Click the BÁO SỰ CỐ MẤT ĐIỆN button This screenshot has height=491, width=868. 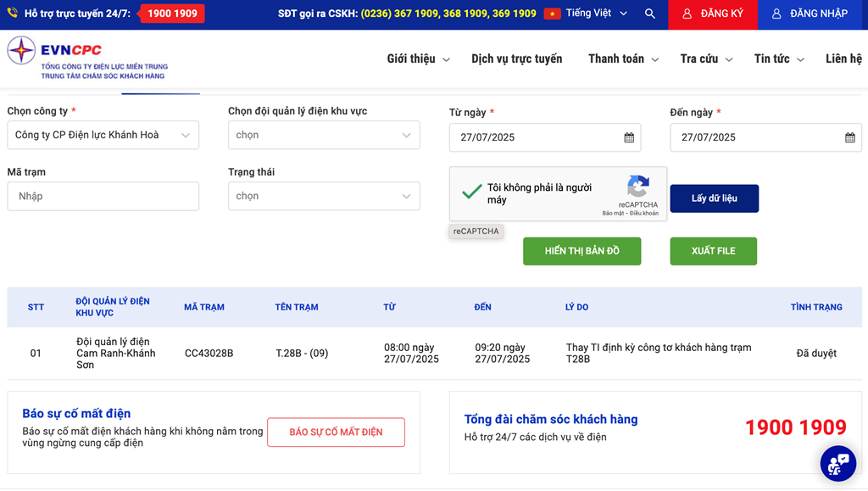[336, 432]
